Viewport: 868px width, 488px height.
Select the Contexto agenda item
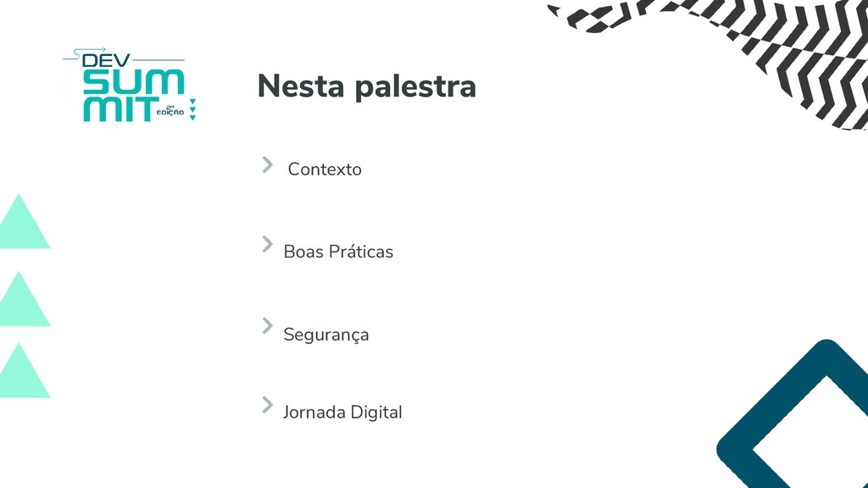[x=325, y=169]
